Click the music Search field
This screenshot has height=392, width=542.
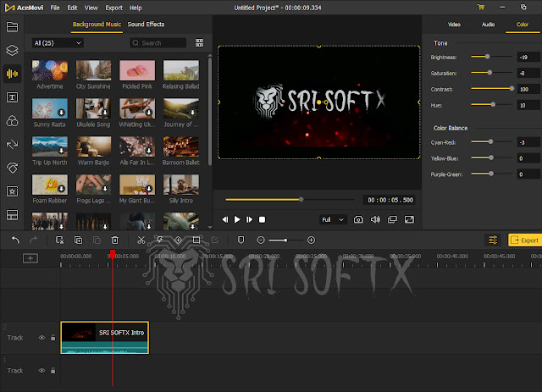click(158, 43)
